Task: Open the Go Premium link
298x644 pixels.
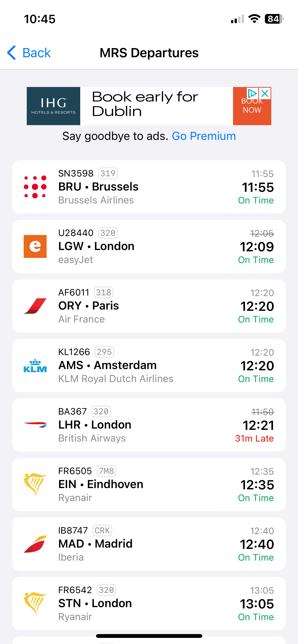Action: (204, 136)
